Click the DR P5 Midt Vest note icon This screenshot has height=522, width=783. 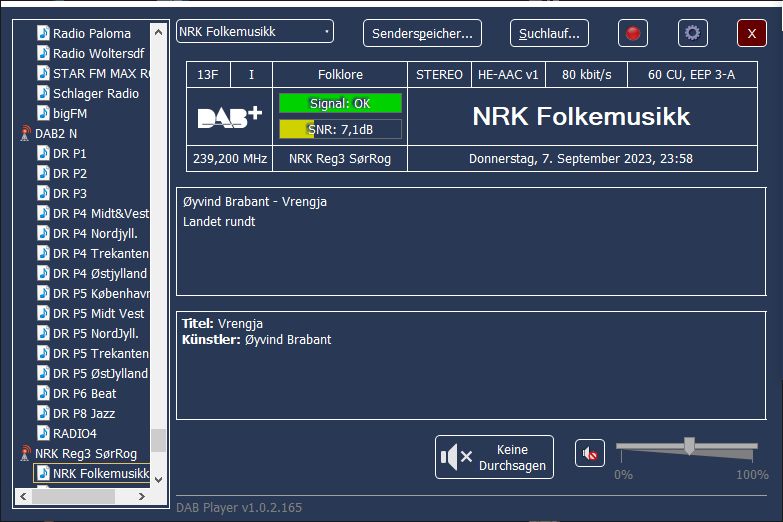[43, 313]
